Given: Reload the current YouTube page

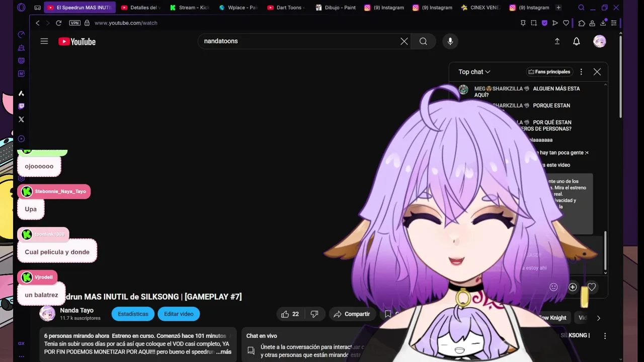Looking at the screenshot, I should [58, 23].
